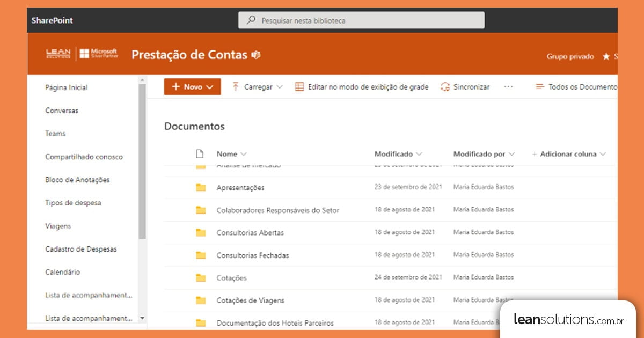Open the more actions ellipsis in the toolbar
Screen dimensions: 644x338
[x=508, y=86]
